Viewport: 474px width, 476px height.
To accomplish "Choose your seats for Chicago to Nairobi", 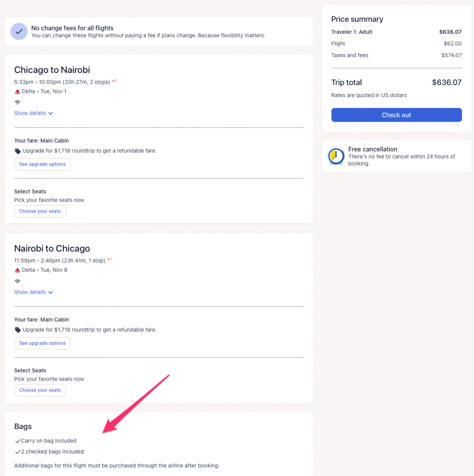I will pos(40,211).
